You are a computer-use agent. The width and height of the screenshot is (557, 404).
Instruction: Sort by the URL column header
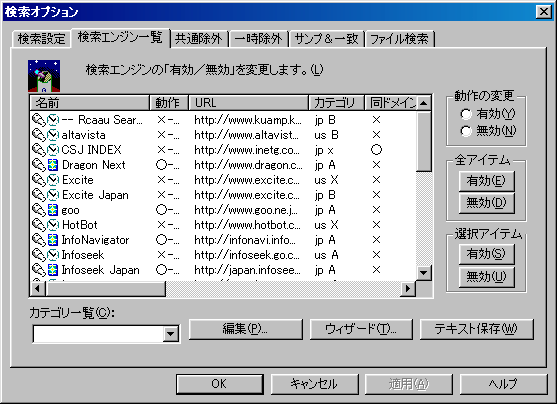(248, 103)
